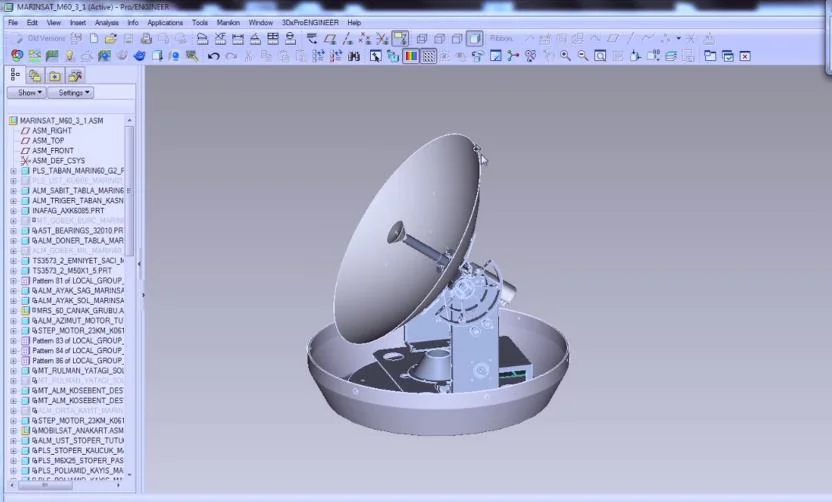Screen dimensions: 832x502
Task: Expand the INAFAG_AXK6085.PRT tree node
Action: [x=13, y=211]
